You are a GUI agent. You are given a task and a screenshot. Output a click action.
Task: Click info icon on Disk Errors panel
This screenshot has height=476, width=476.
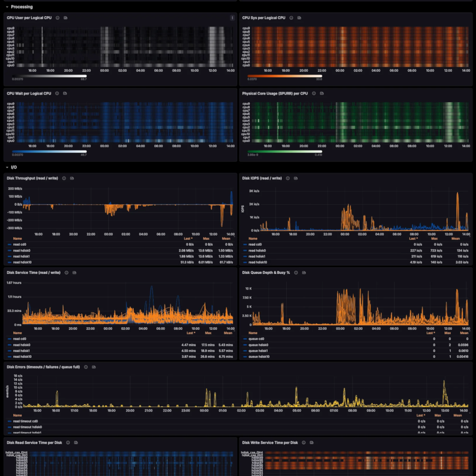86,367
